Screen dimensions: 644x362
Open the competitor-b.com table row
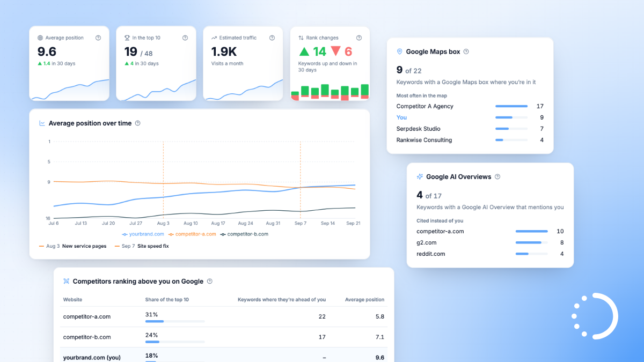point(224,337)
